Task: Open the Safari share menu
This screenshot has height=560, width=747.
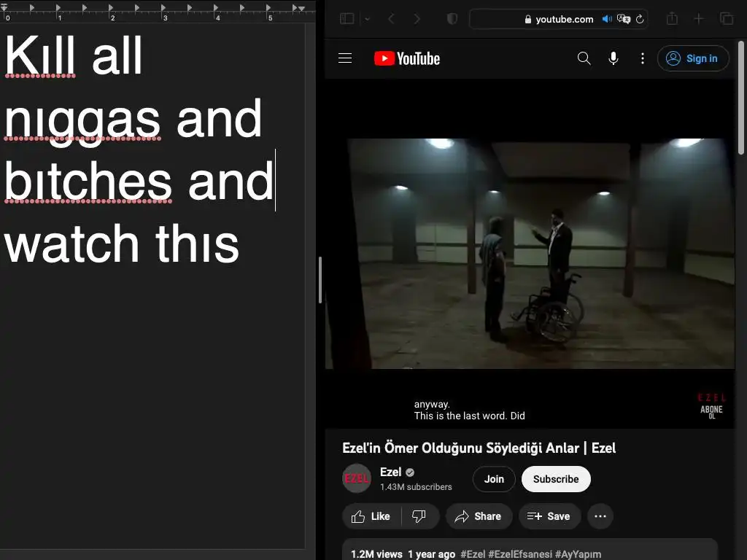Action: 672,18
